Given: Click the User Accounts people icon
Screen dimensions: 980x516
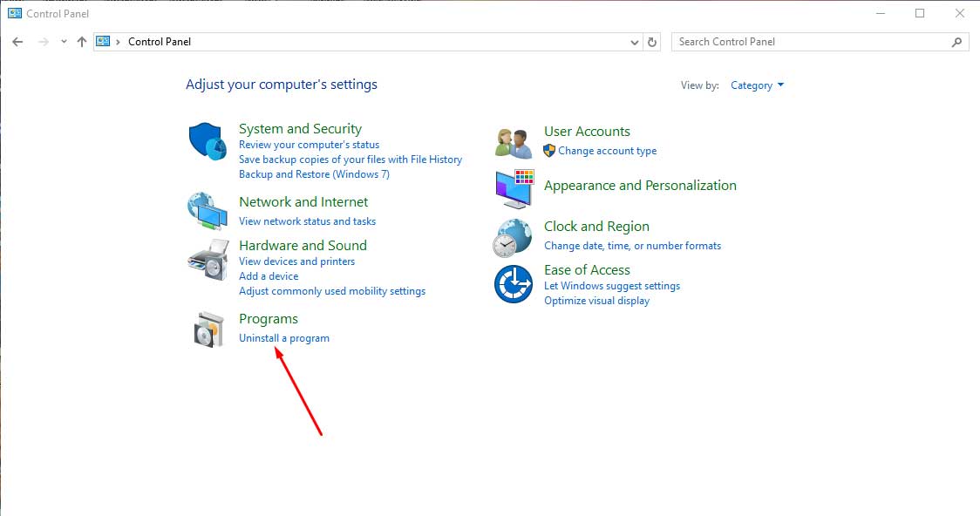Looking at the screenshot, I should (x=514, y=142).
